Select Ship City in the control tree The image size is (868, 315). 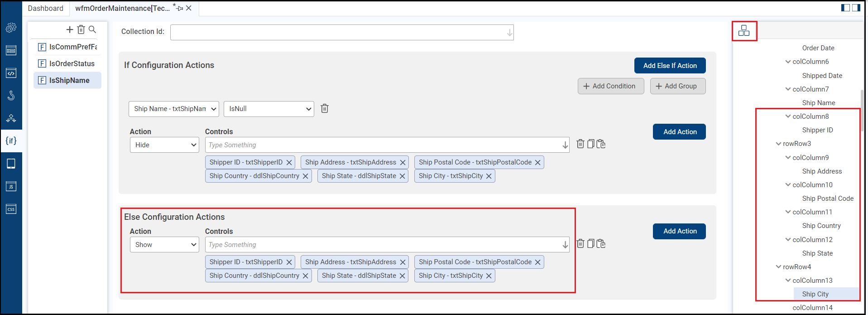point(815,294)
